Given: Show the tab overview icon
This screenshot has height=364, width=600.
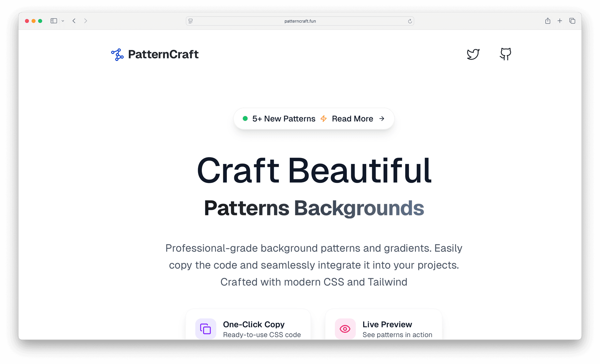Looking at the screenshot, I should 572,21.
